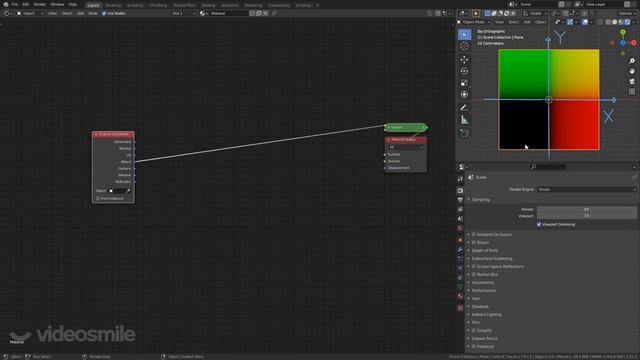640x360 pixels.
Task: Toggle From Instancer checkbox on node
Action: [x=98, y=198]
